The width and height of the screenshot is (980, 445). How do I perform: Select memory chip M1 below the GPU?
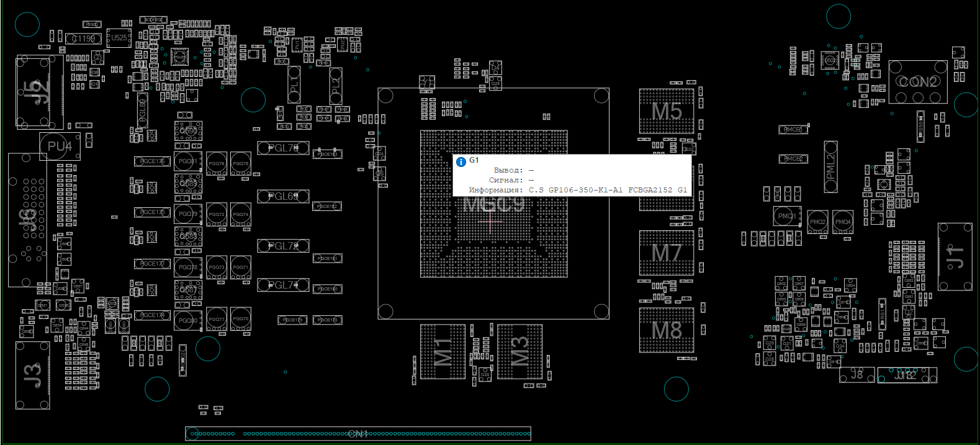(443, 351)
